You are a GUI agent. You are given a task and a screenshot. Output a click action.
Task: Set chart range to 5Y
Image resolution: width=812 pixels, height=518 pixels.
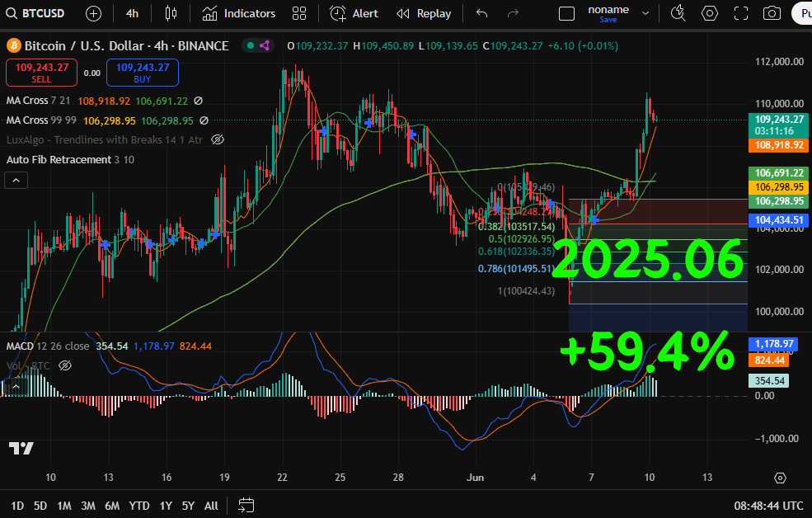point(188,506)
